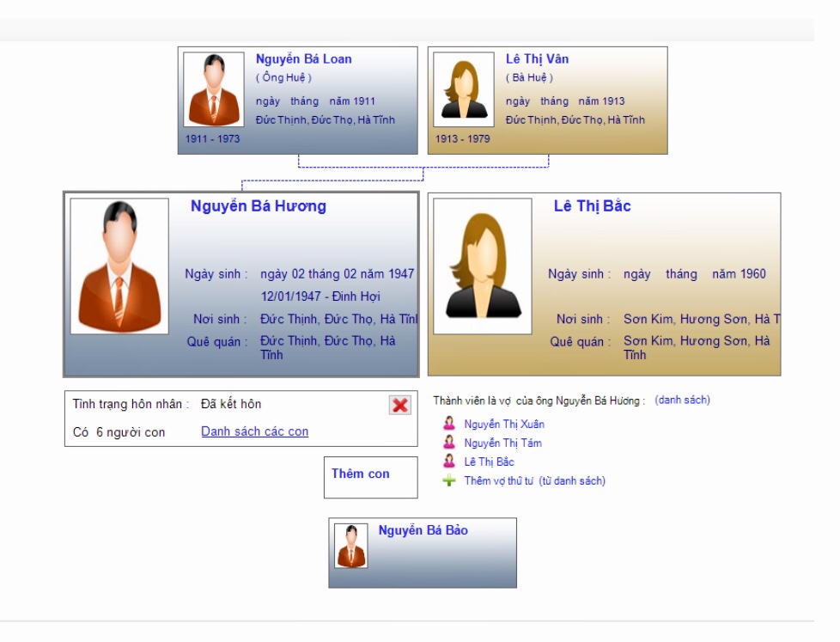Click the female icon beside Lê Thị Bắc in wives list

coord(449,462)
